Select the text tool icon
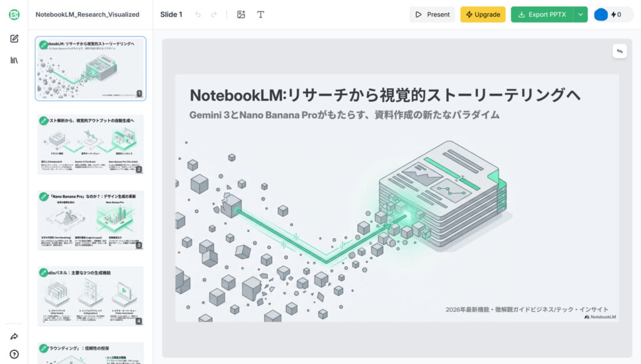This screenshot has height=364, width=641. coord(260,14)
